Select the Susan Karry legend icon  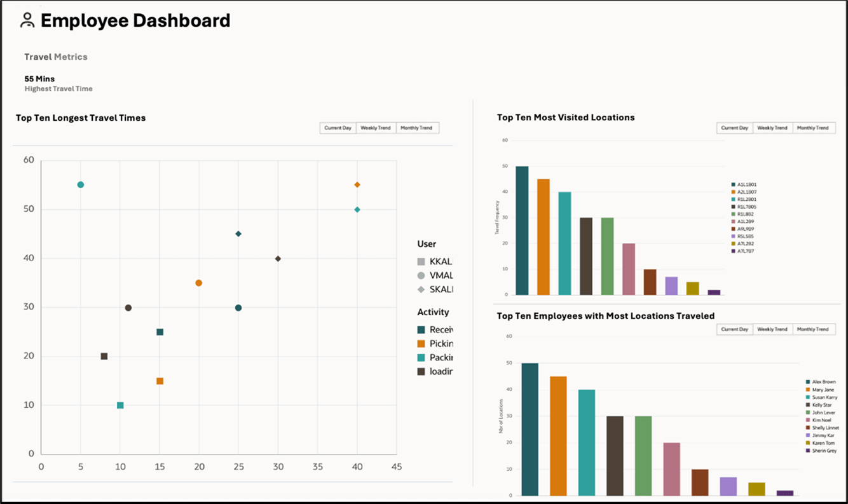806,397
